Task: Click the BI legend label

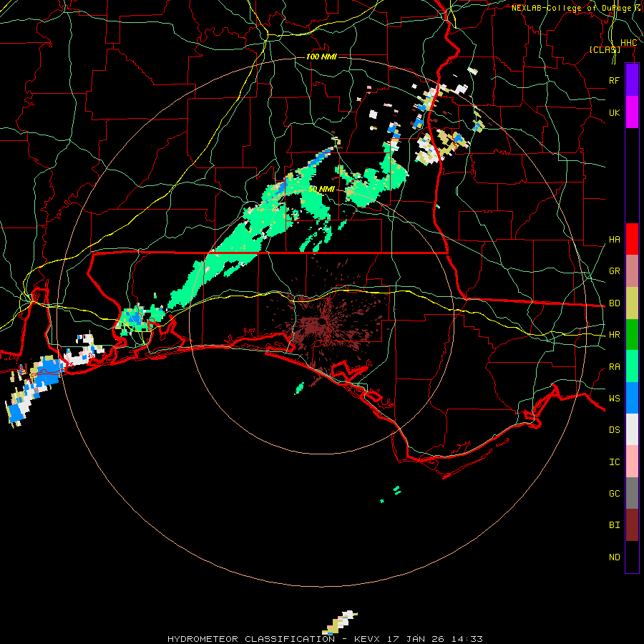Action: coord(614,525)
